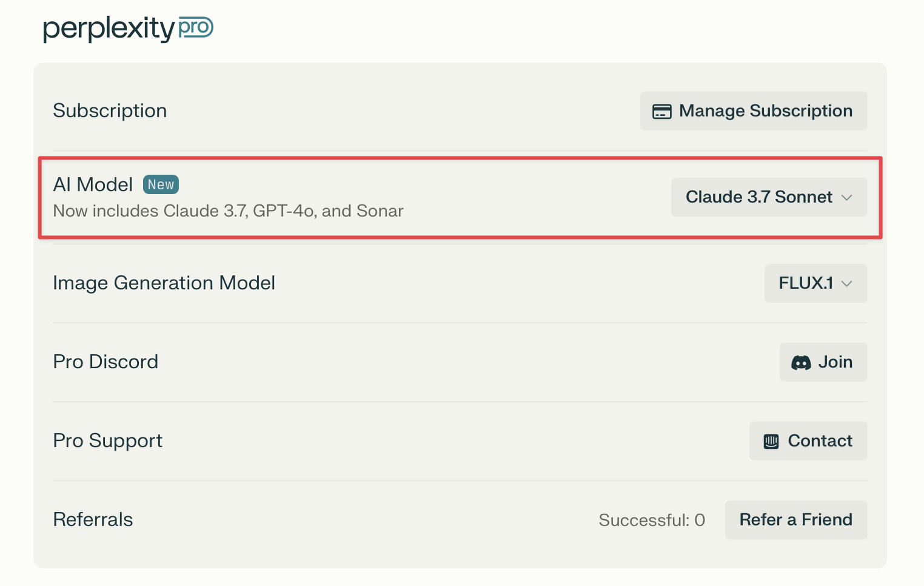Click the Intercom chat icon beside Contact
The width and height of the screenshot is (924, 586).
point(771,441)
